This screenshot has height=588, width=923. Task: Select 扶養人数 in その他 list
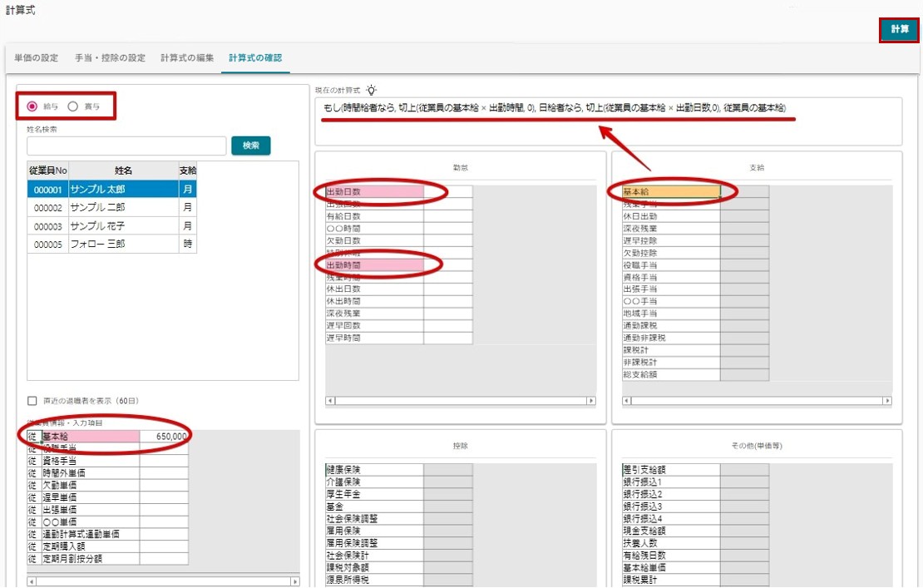point(671,543)
